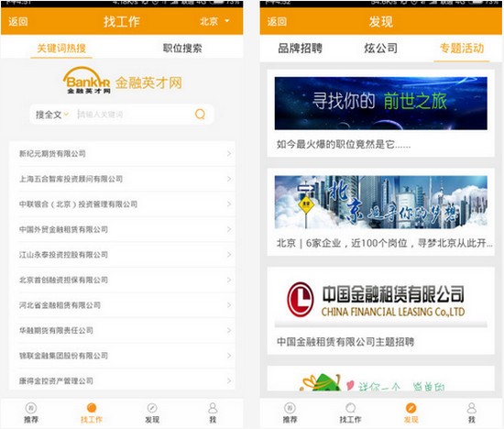Open the 北京追寻你的梦想 city banner
This screenshot has height=429, width=504.
[381, 203]
